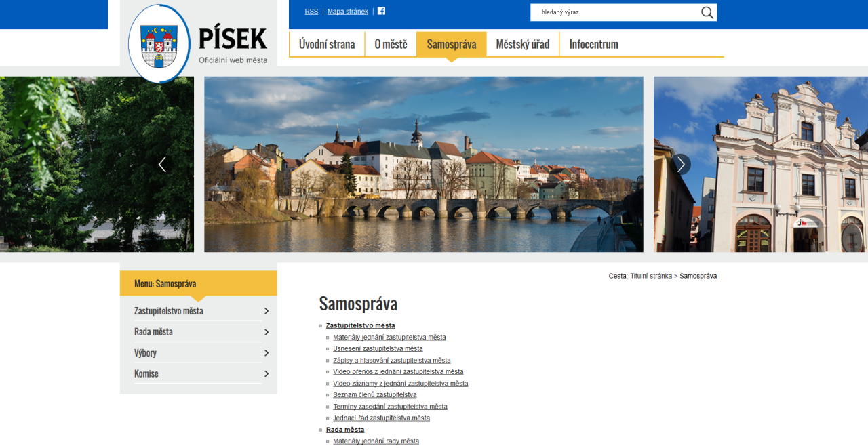The height and width of the screenshot is (448, 868).
Task: Select the Infocentrum navigation tab
Action: click(593, 45)
